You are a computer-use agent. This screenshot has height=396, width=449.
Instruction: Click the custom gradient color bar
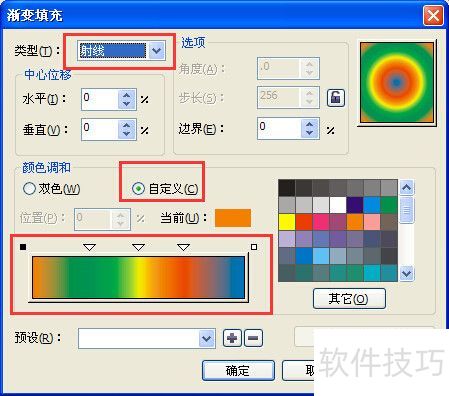coord(139,277)
